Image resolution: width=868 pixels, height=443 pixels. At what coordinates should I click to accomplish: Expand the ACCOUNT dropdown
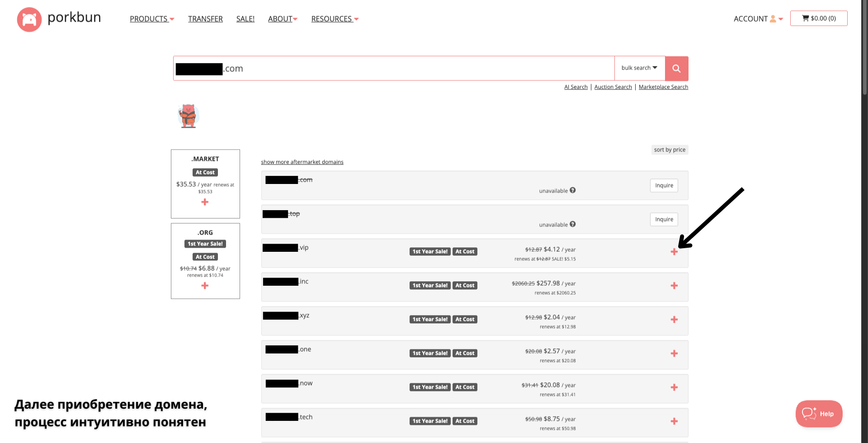(x=758, y=19)
